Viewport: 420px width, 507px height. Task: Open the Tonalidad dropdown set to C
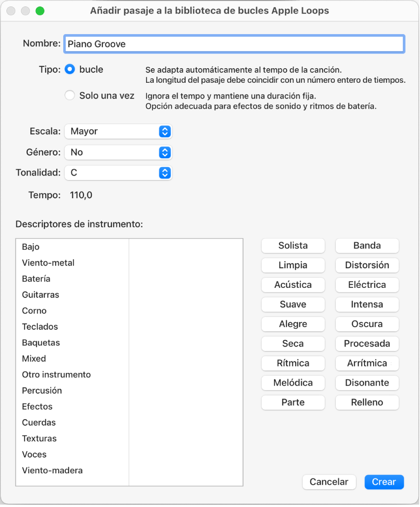point(118,173)
